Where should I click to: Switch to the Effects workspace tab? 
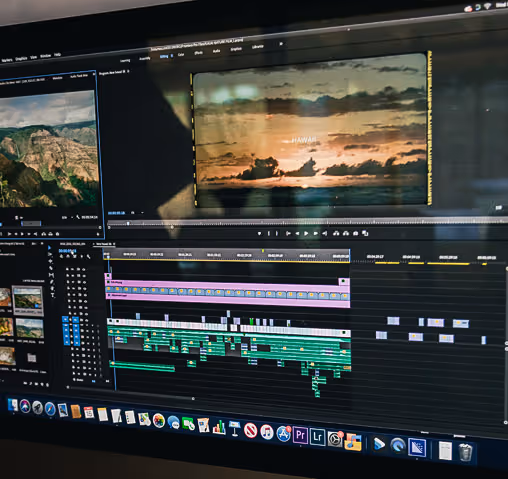point(198,53)
